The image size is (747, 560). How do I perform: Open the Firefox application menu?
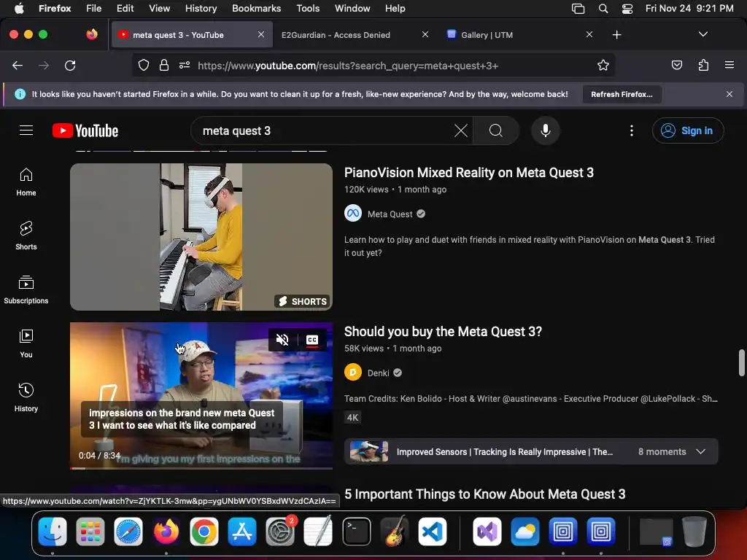[729, 65]
